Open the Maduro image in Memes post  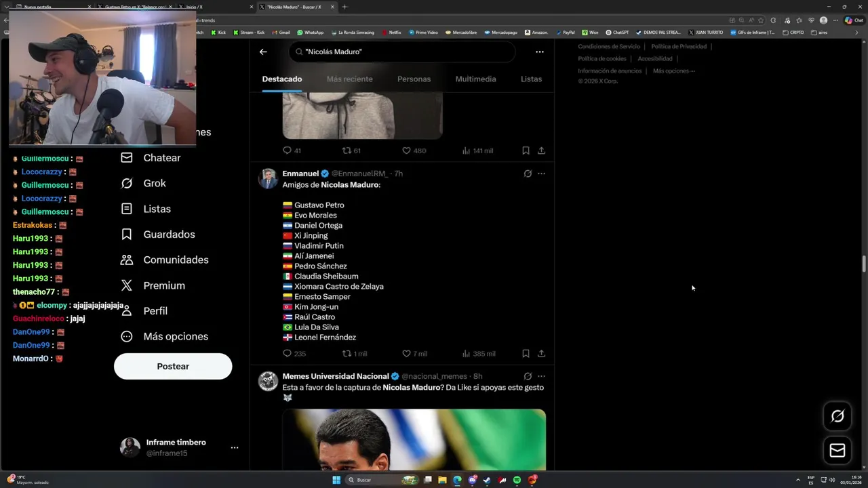[x=414, y=439]
